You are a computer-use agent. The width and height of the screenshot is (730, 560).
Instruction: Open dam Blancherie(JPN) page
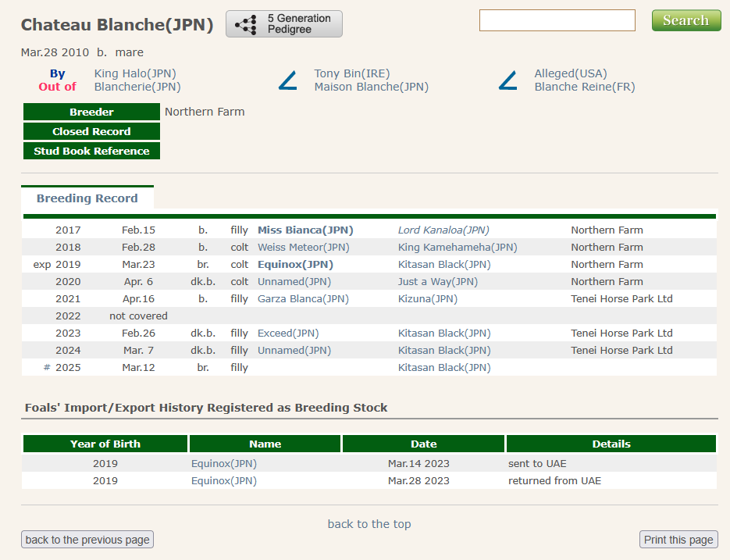coord(137,87)
